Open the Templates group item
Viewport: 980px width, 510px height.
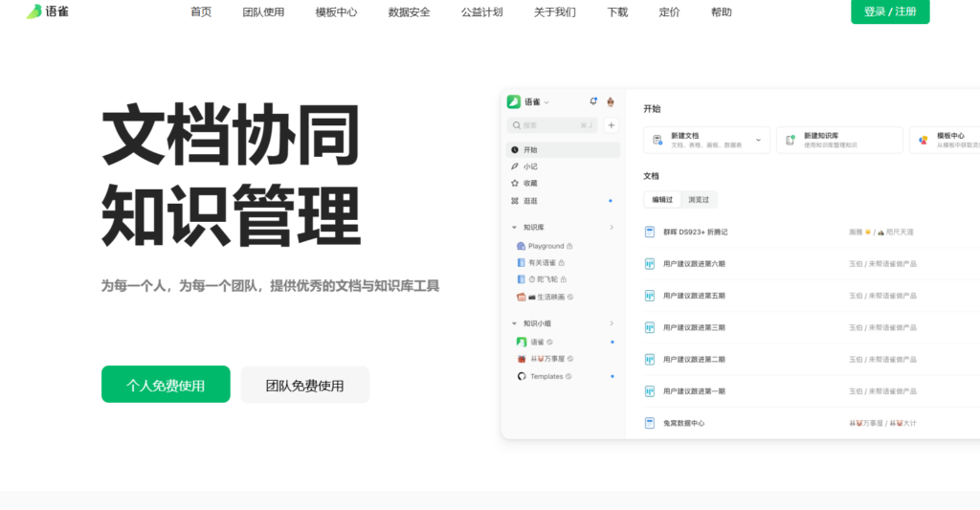(545, 376)
